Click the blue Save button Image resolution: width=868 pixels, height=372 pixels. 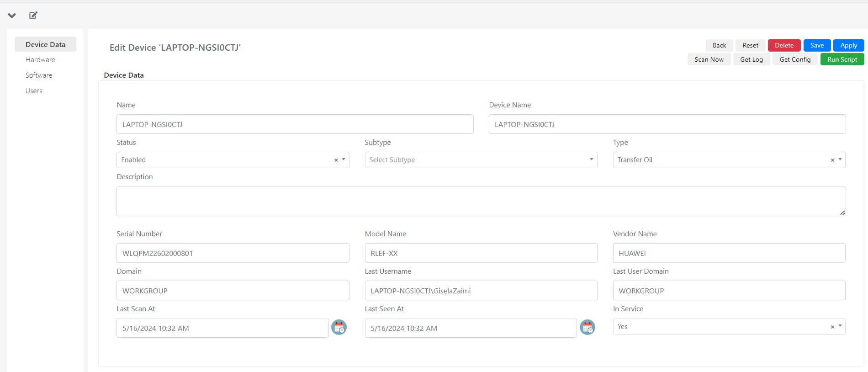[x=817, y=45]
